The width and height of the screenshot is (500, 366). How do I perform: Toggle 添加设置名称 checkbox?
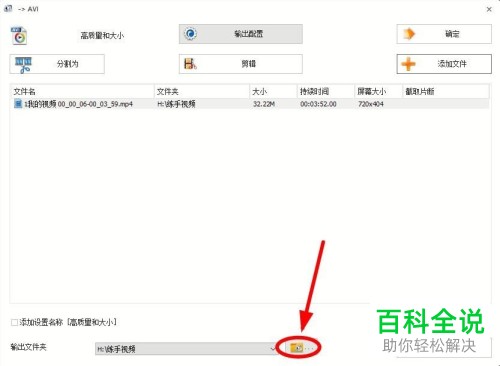point(14,322)
